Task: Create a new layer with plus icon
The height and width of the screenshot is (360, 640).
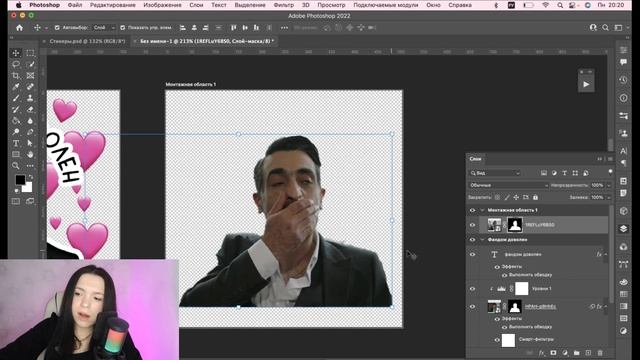Action: [x=588, y=353]
